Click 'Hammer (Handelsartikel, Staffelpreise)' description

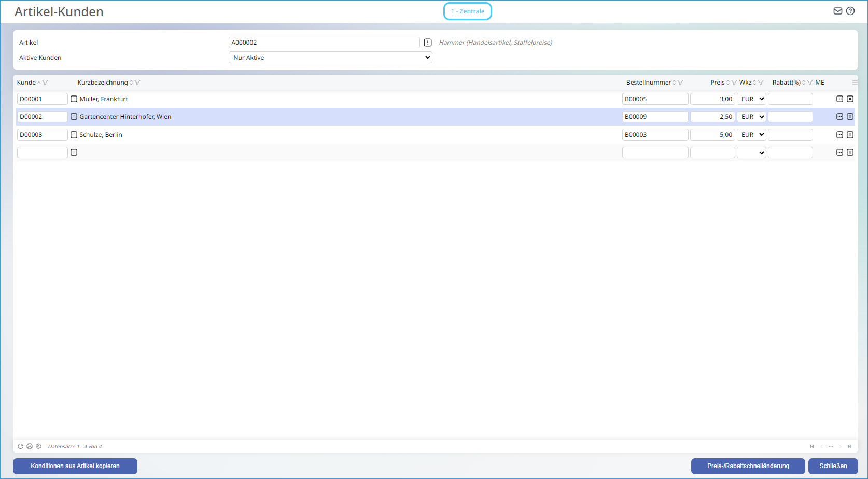click(x=496, y=43)
